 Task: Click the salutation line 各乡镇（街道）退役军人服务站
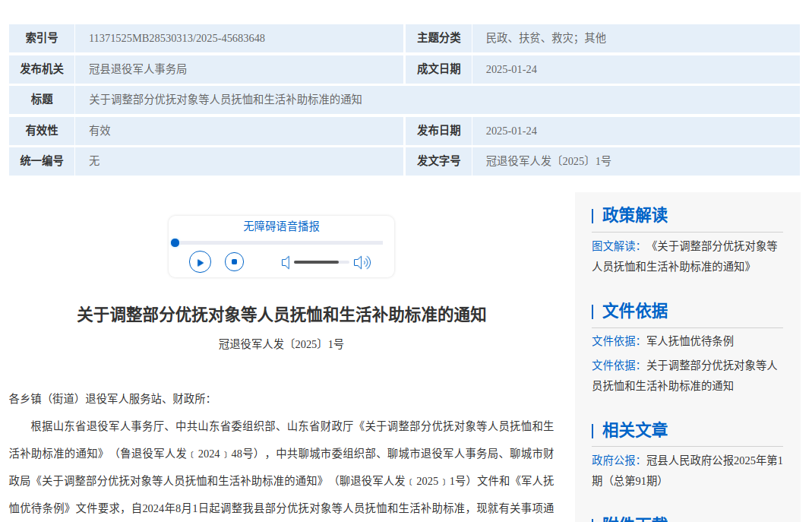click(x=109, y=399)
